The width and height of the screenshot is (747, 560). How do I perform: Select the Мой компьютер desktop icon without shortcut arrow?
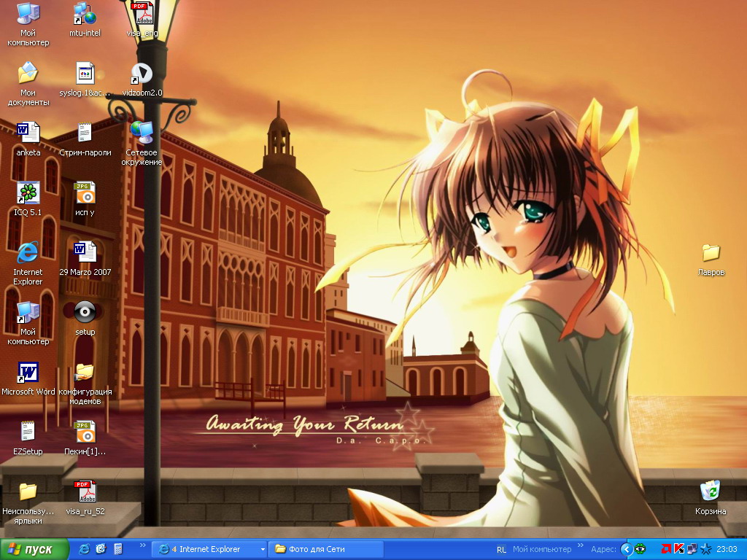(x=28, y=25)
